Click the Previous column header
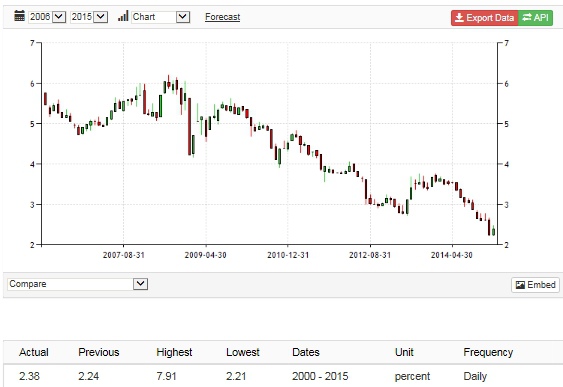 coord(99,352)
